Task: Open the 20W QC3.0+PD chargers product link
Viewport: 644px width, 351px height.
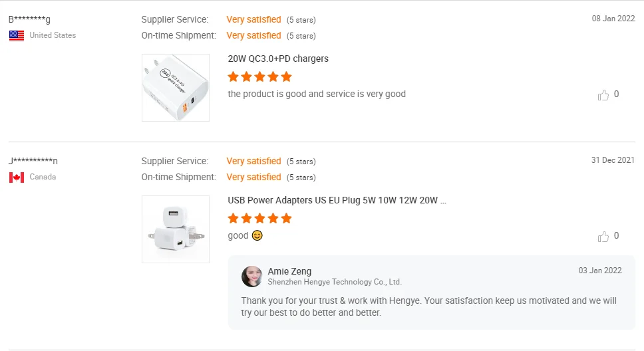Action: tap(278, 58)
